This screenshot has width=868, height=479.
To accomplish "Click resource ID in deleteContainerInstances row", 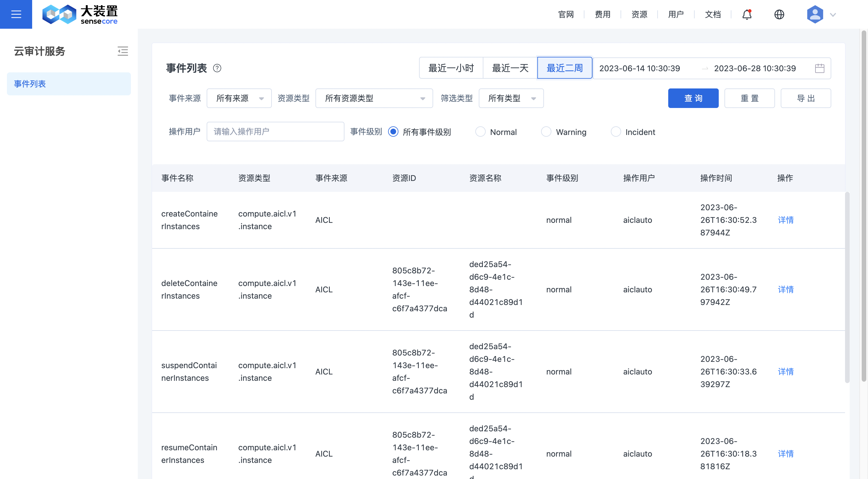I will click(x=420, y=289).
